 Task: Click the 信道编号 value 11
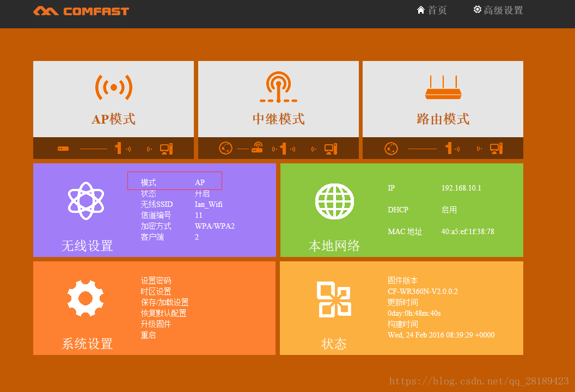point(198,215)
